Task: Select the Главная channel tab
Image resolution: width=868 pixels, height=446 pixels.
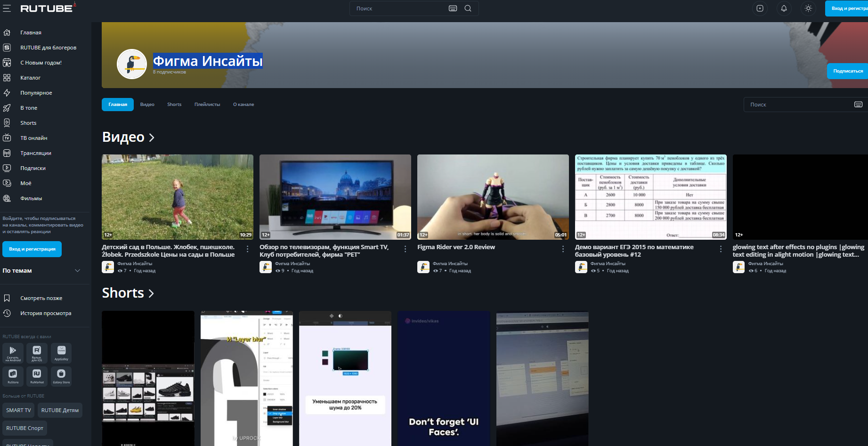Action: [x=118, y=105]
